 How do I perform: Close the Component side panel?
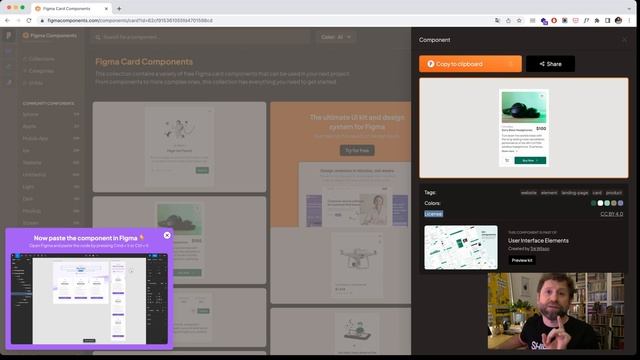click(x=624, y=40)
